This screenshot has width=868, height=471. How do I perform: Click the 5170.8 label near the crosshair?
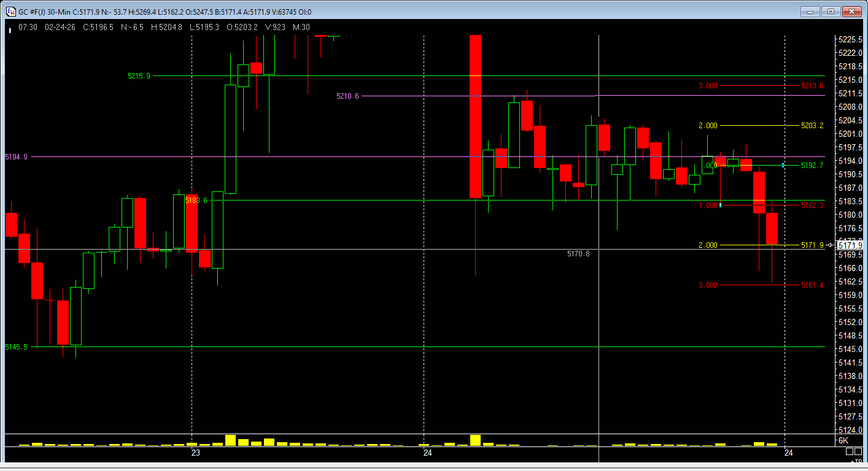pyautogui.click(x=578, y=253)
